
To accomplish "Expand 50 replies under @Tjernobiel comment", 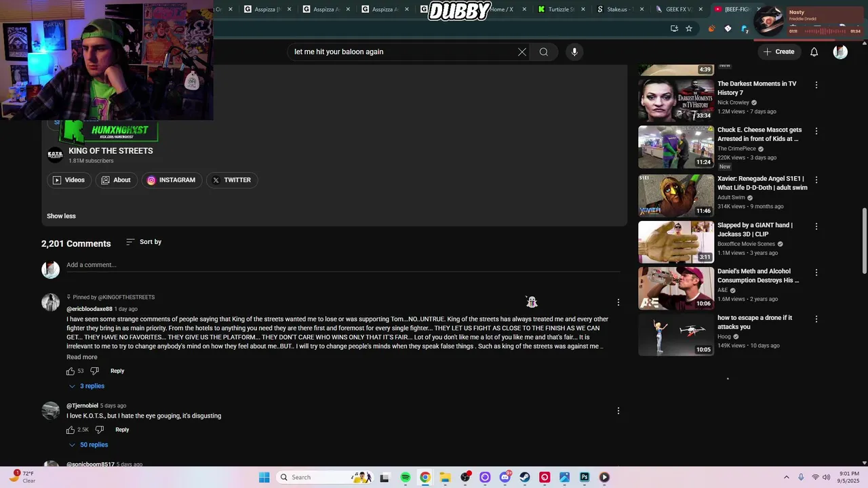I will click(x=88, y=445).
